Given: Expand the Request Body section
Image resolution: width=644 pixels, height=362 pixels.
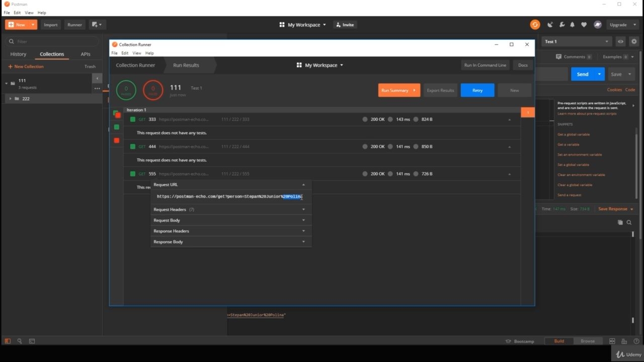Looking at the screenshot, I should point(231,220).
